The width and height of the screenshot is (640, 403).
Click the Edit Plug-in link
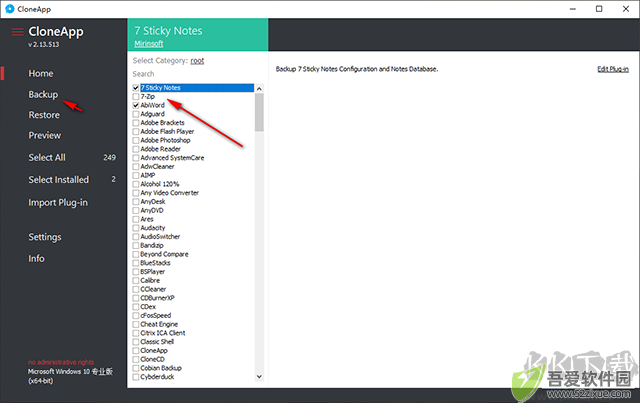613,69
